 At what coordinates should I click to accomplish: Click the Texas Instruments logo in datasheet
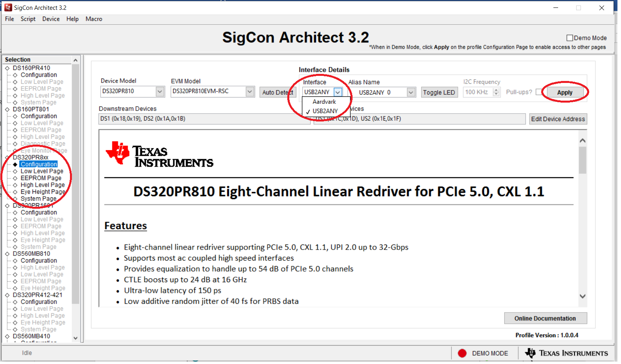click(x=159, y=153)
